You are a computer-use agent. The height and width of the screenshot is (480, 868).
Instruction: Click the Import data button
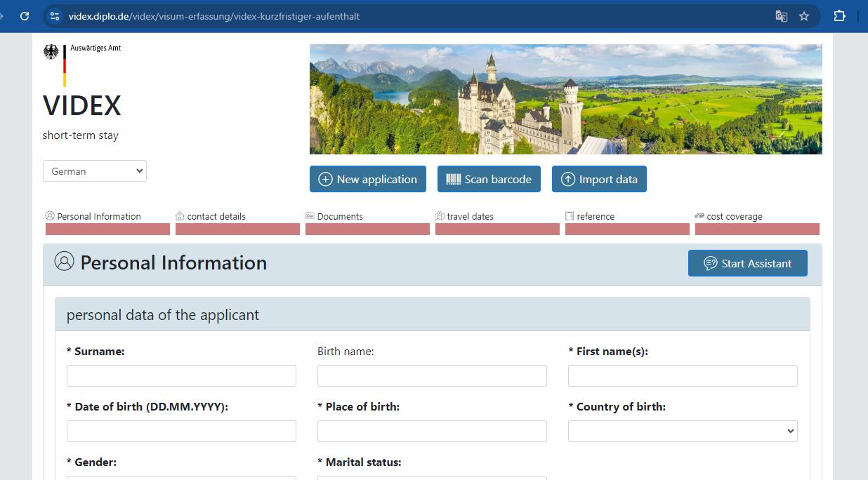pos(599,179)
